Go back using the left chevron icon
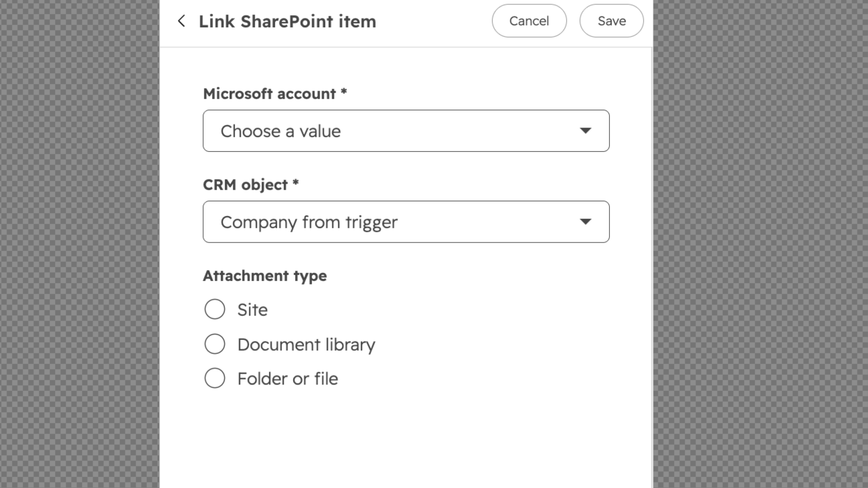 pyautogui.click(x=182, y=21)
